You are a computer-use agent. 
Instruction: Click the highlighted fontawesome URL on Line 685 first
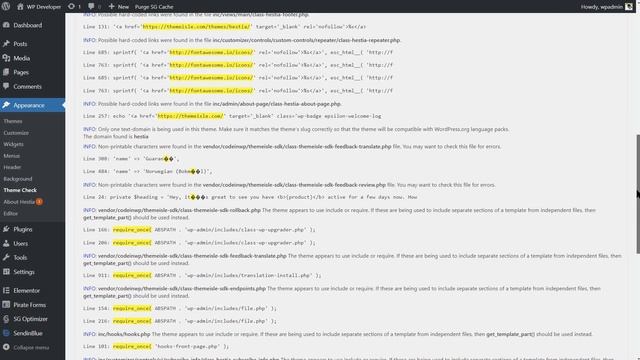click(211, 52)
